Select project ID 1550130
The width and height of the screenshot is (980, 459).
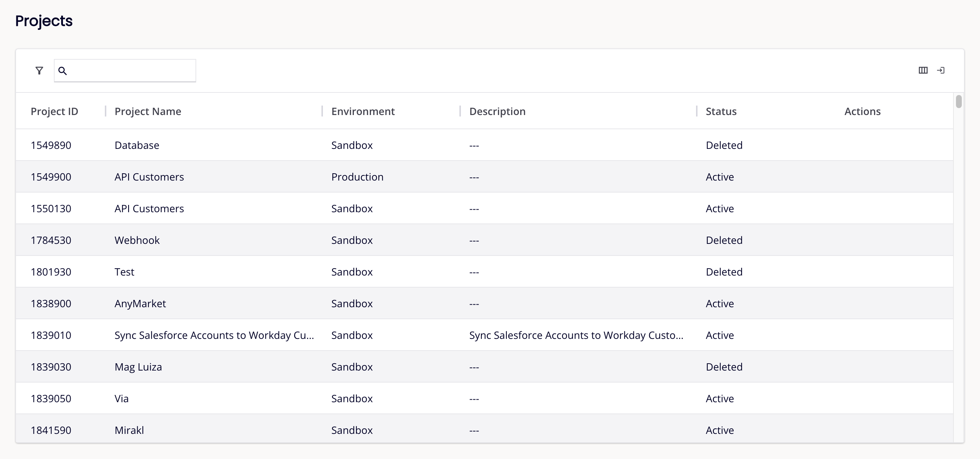tap(51, 209)
